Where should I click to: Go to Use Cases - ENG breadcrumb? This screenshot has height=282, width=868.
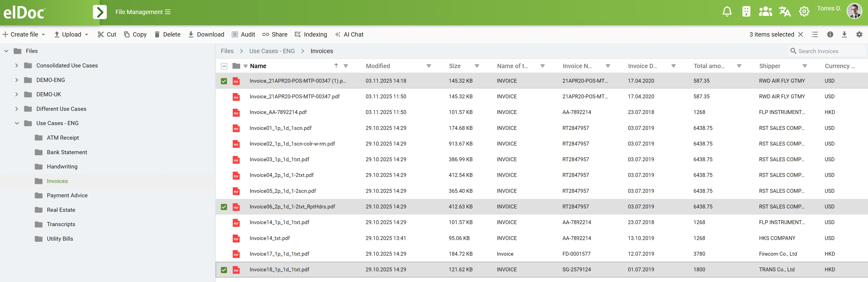272,51
